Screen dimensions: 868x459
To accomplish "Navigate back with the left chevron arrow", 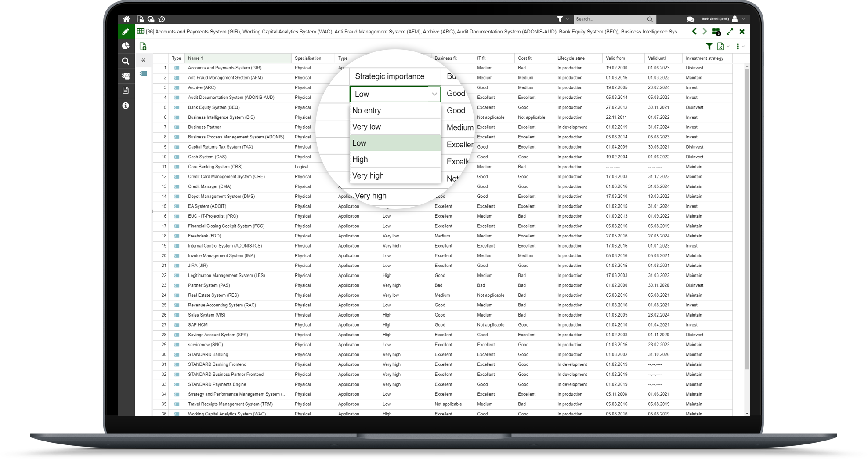I will click(x=694, y=32).
